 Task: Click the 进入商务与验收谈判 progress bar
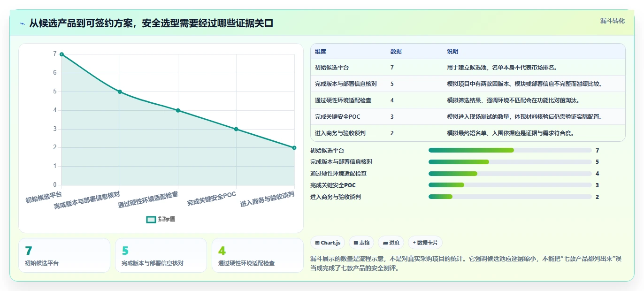(510, 197)
